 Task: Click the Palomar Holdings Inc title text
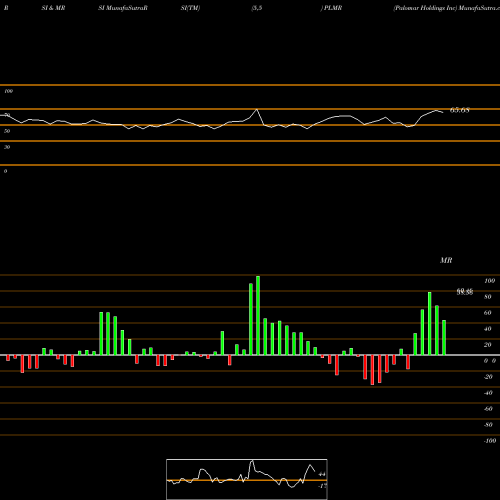click(425, 8)
